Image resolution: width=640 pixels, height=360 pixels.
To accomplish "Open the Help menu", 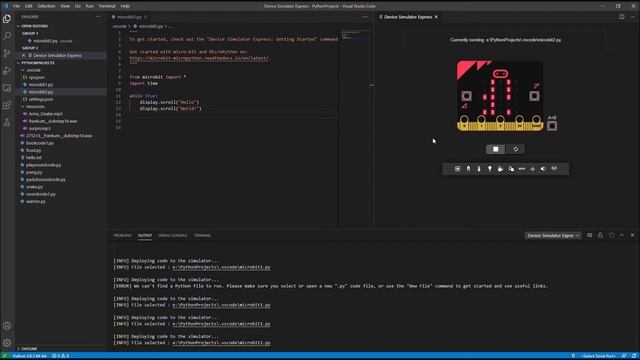I will 125,6.
